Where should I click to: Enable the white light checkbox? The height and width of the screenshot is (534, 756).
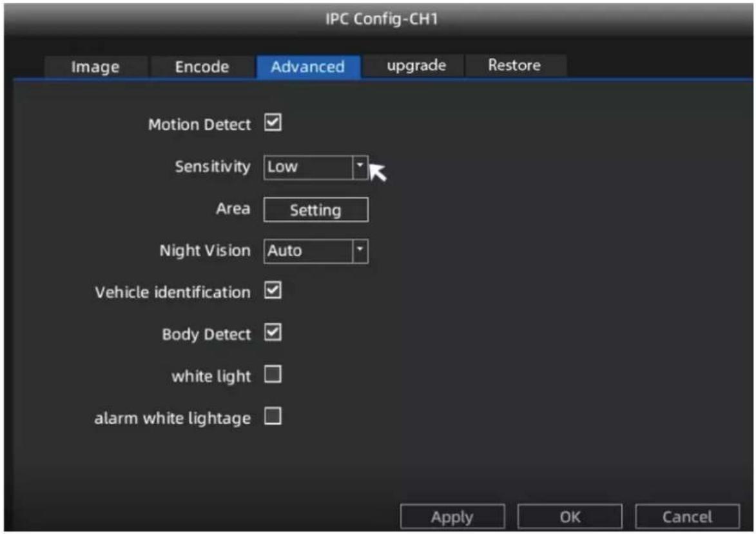pos(273,374)
